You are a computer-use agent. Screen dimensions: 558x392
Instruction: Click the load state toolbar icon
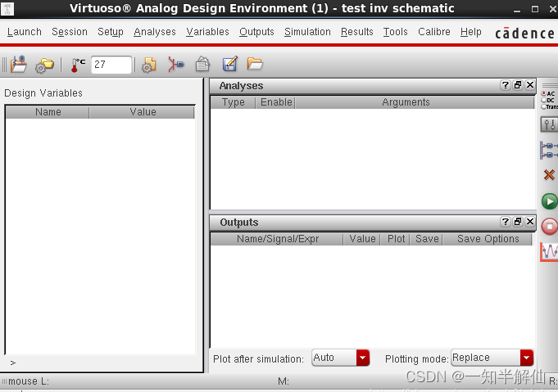(19, 65)
